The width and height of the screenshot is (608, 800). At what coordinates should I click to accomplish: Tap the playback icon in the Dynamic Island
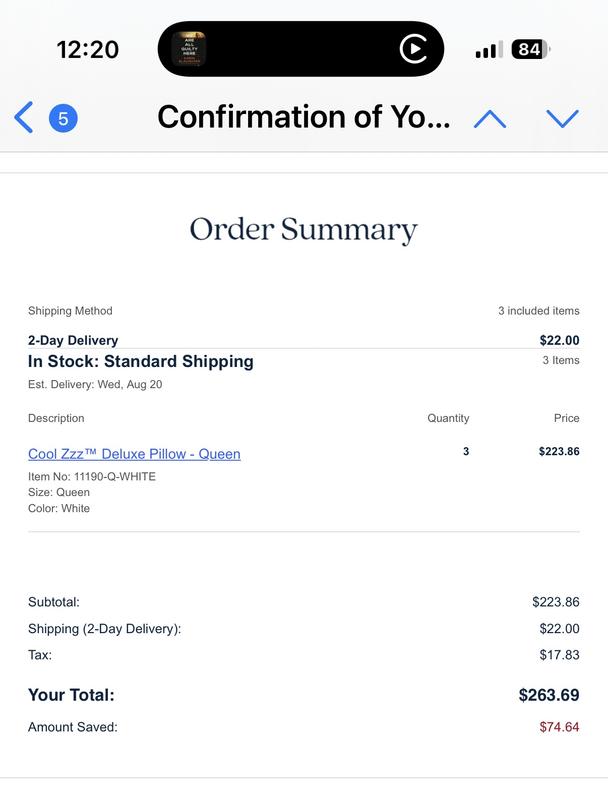[412, 49]
